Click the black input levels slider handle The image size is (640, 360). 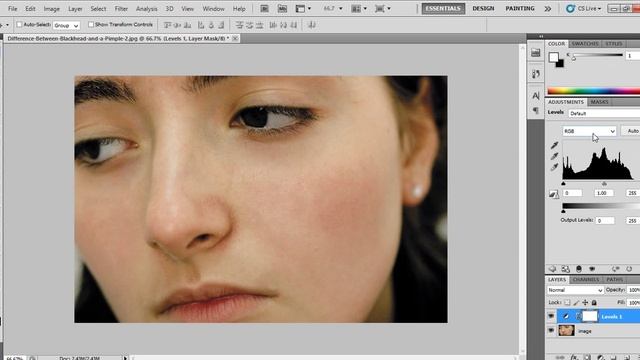pos(563,184)
